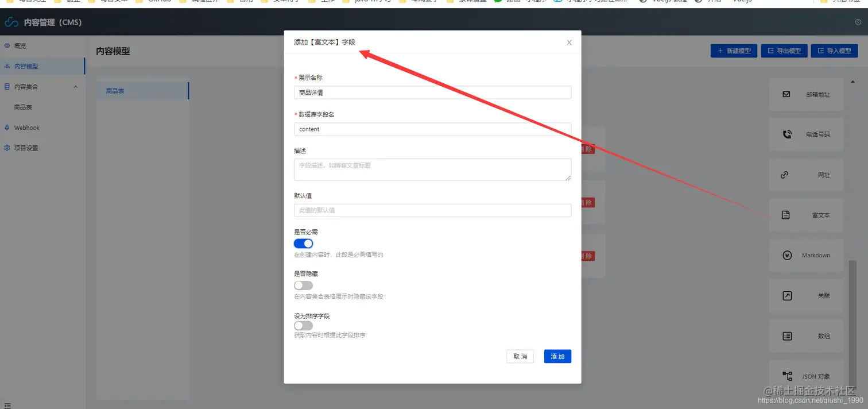Click the 取消 button
This screenshot has height=409, width=868.
[520, 356]
